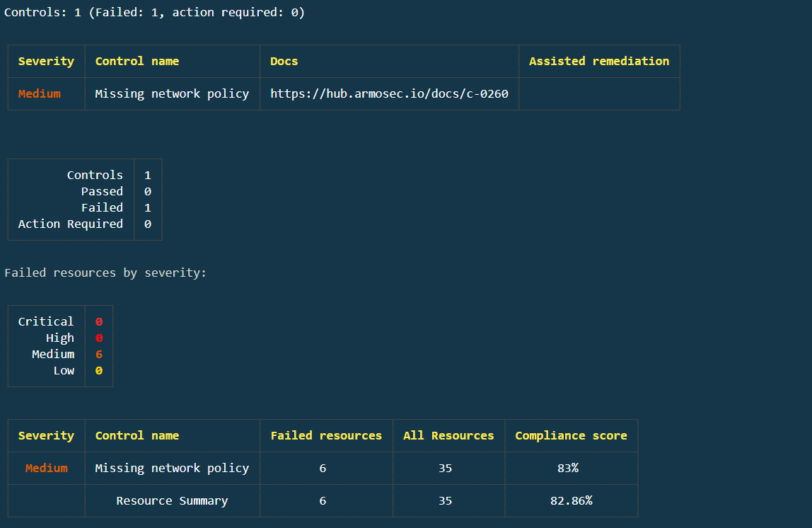812x528 pixels.
Task: Click the 'Passed' label in the counts table
Action: (x=102, y=191)
